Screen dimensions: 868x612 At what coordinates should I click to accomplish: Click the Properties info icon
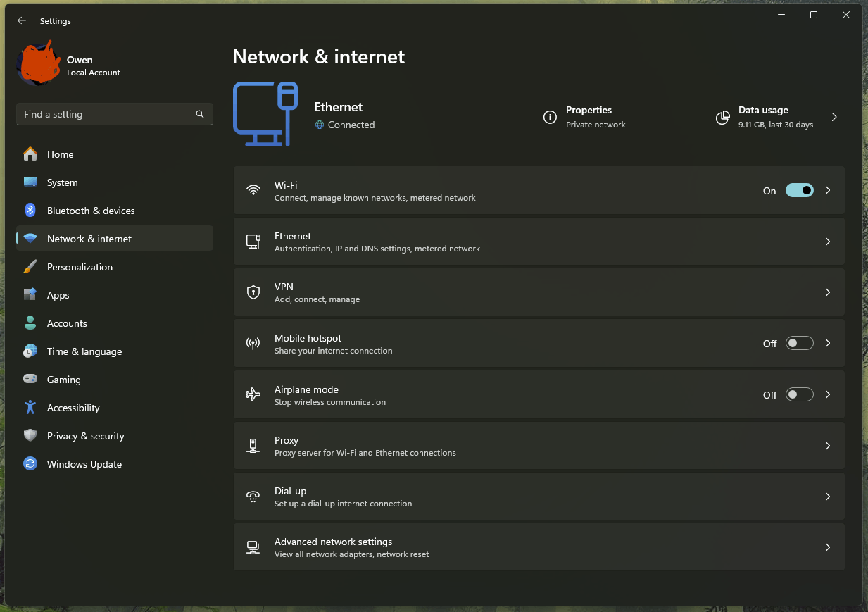click(550, 118)
